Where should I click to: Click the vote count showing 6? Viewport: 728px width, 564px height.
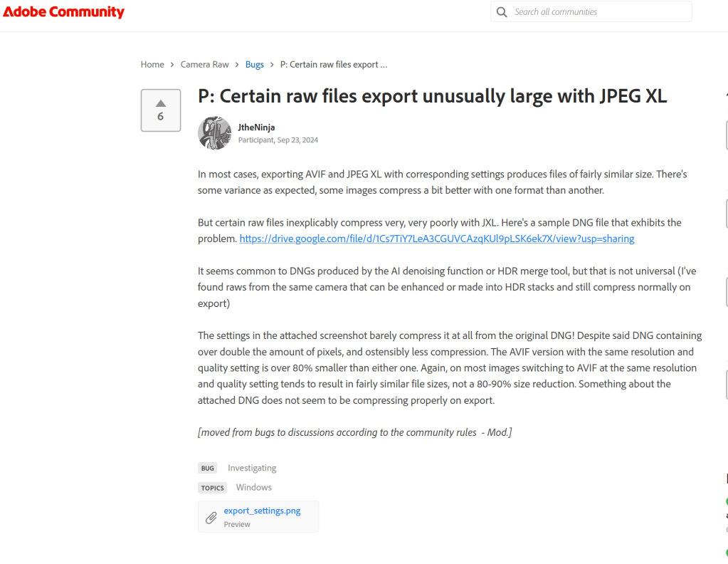click(161, 117)
